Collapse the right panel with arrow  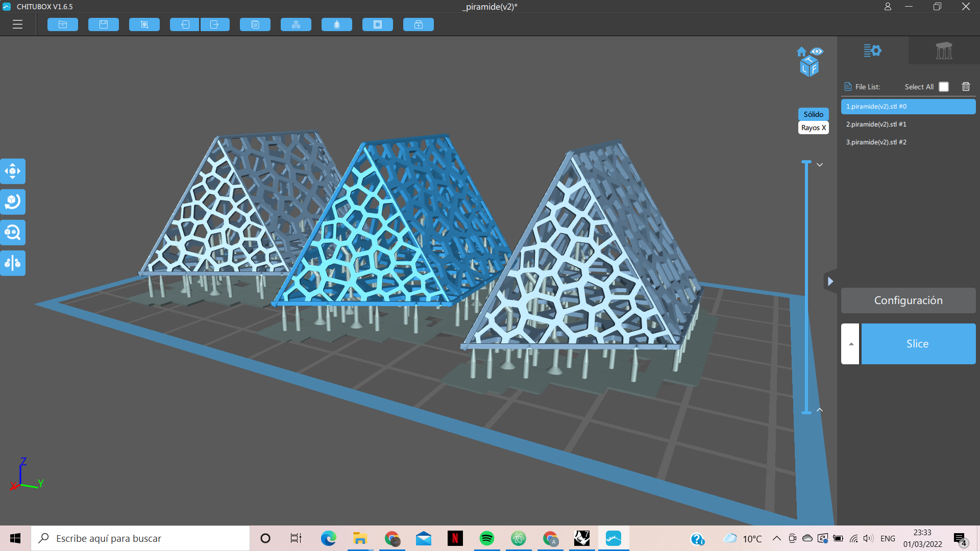830,281
